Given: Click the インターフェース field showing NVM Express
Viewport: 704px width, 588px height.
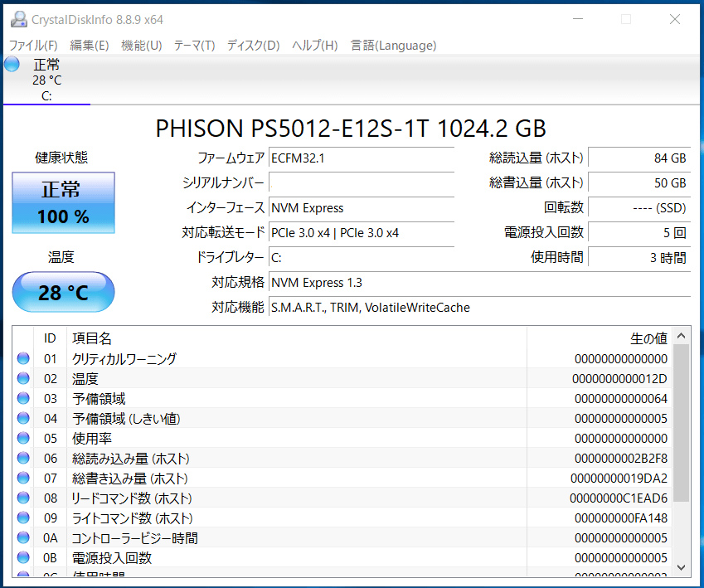Looking at the screenshot, I should (x=362, y=208).
